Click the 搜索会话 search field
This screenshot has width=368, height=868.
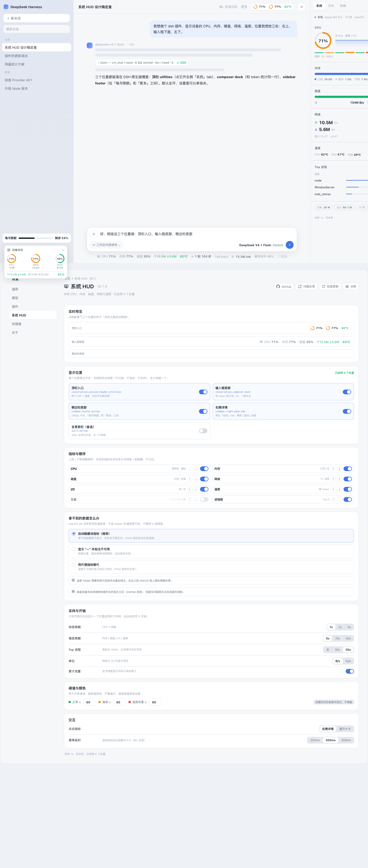37,29
